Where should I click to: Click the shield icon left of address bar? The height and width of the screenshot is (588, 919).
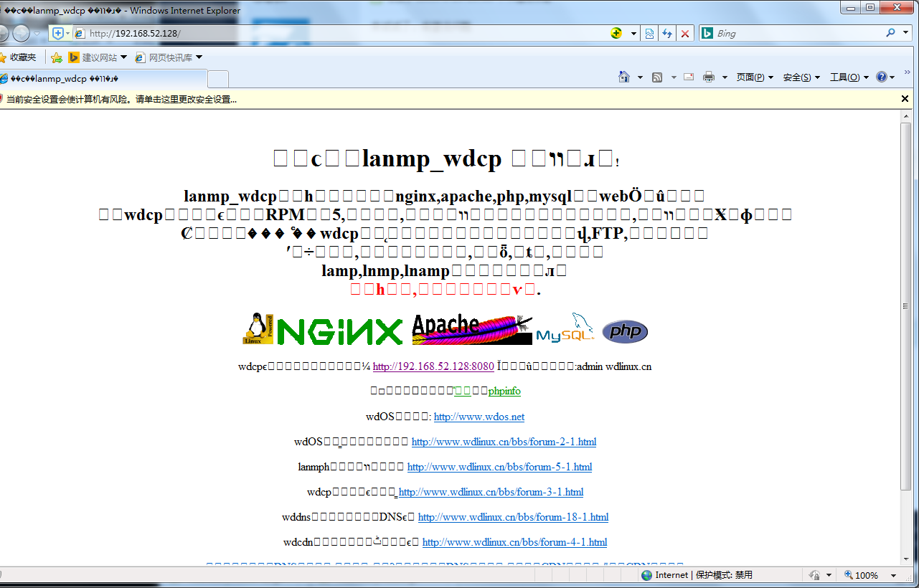click(58, 33)
